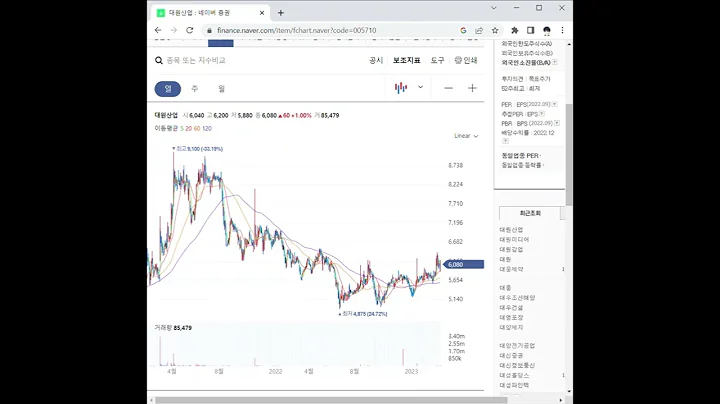Viewport: 720px width, 404px height.
Task: Focus the 종목 또는 지수비교 search field
Action: pyautogui.click(x=196, y=60)
